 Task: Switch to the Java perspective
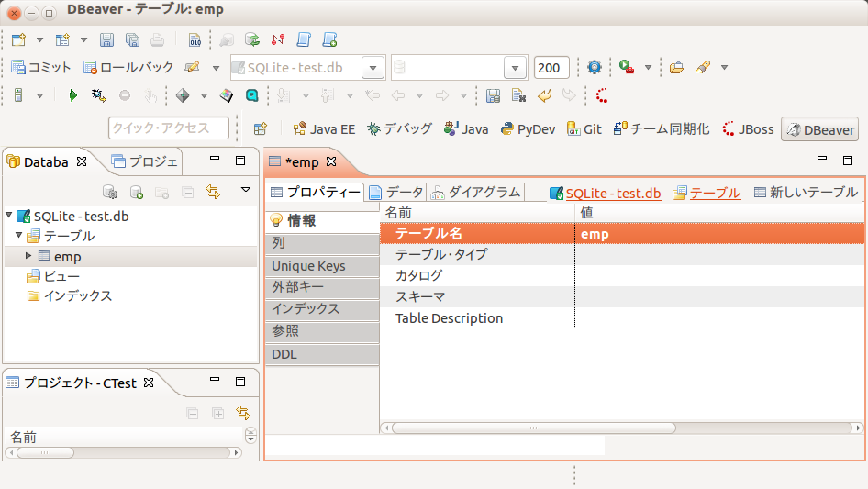point(466,129)
